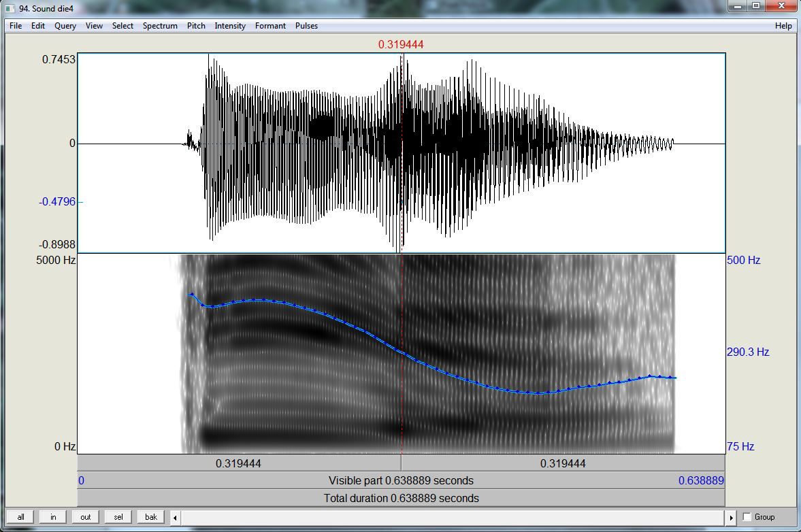Open the Spectrum menu
Image resolution: width=801 pixels, height=532 pixels.
point(160,26)
